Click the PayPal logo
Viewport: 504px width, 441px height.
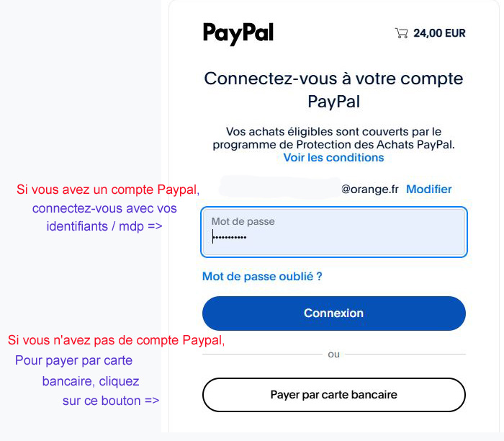pyautogui.click(x=238, y=33)
